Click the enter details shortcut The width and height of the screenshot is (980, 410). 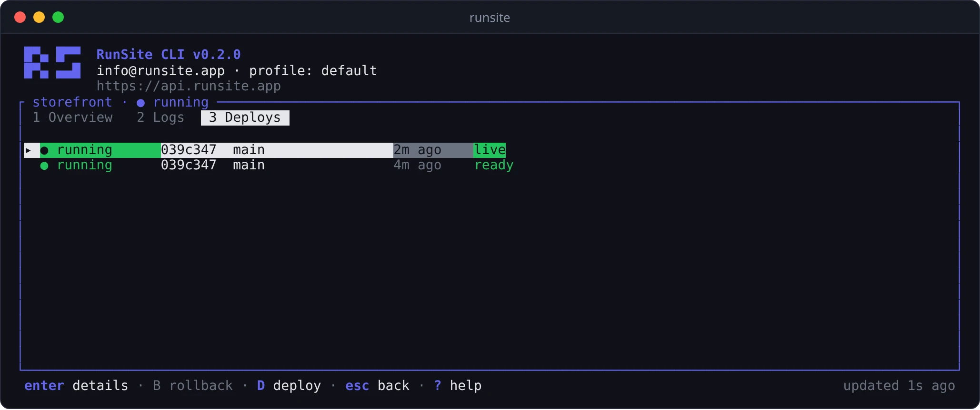(x=76, y=385)
